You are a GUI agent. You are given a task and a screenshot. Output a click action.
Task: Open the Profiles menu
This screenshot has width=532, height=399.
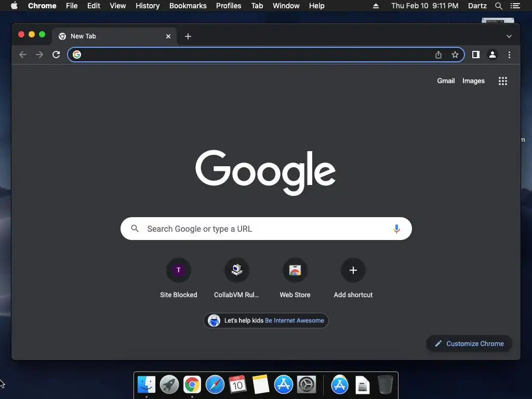(229, 6)
